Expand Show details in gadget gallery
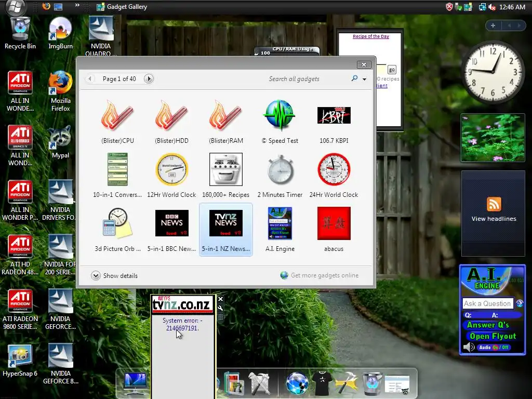Image resolution: width=532 pixels, height=399 pixels. (114, 275)
